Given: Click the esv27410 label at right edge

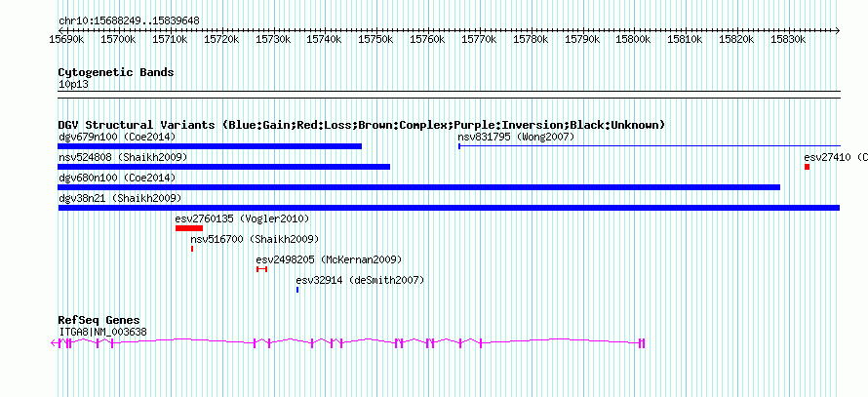Looking at the screenshot, I should tap(836, 157).
